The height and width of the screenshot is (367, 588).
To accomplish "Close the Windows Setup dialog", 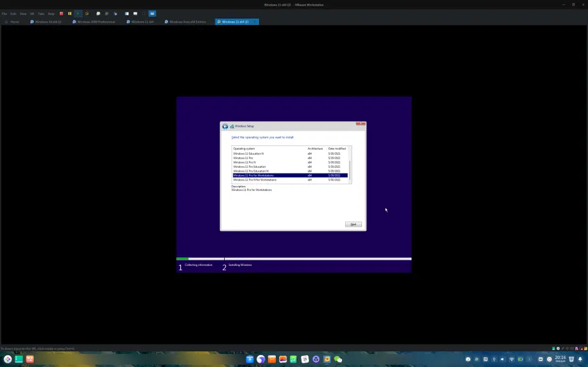I will click(x=360, y=124).
